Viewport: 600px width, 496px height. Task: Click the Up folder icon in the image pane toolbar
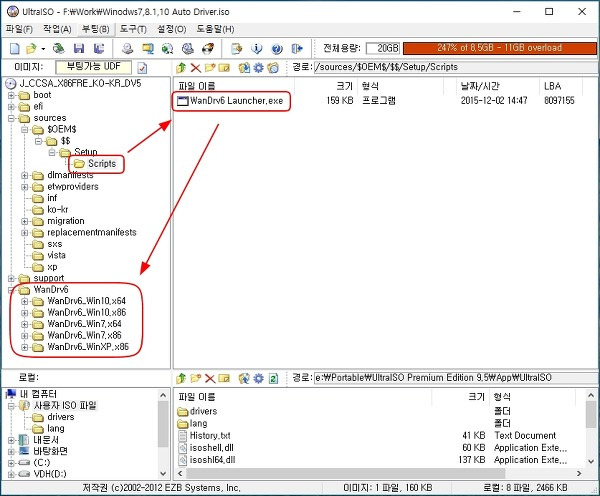[181, 68]
